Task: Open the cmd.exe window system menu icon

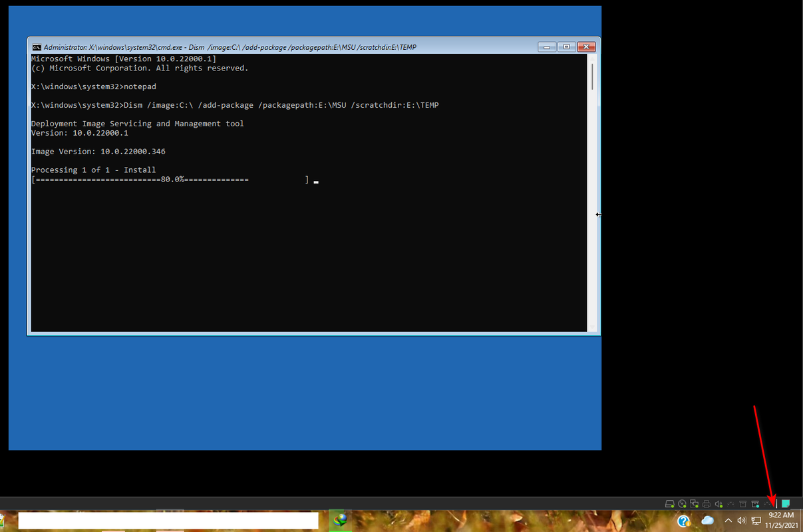Action: 37,47
